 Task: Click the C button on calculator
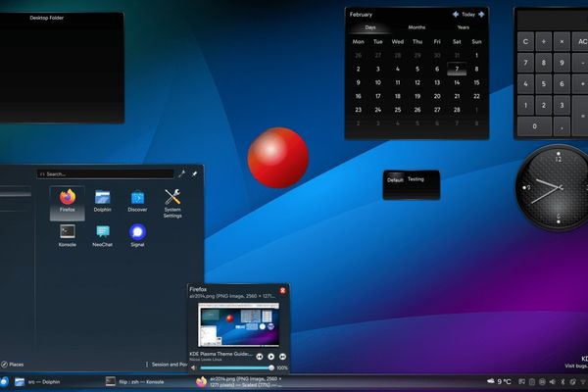click(525, 41)
